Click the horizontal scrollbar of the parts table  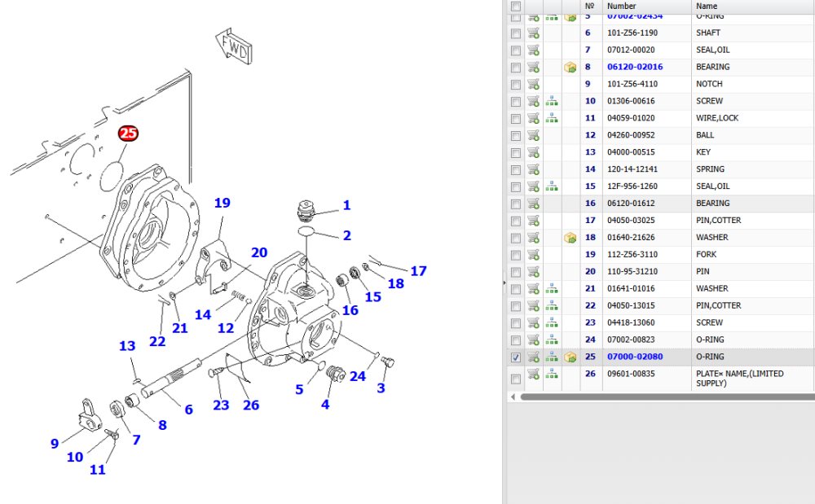point(667,397)
